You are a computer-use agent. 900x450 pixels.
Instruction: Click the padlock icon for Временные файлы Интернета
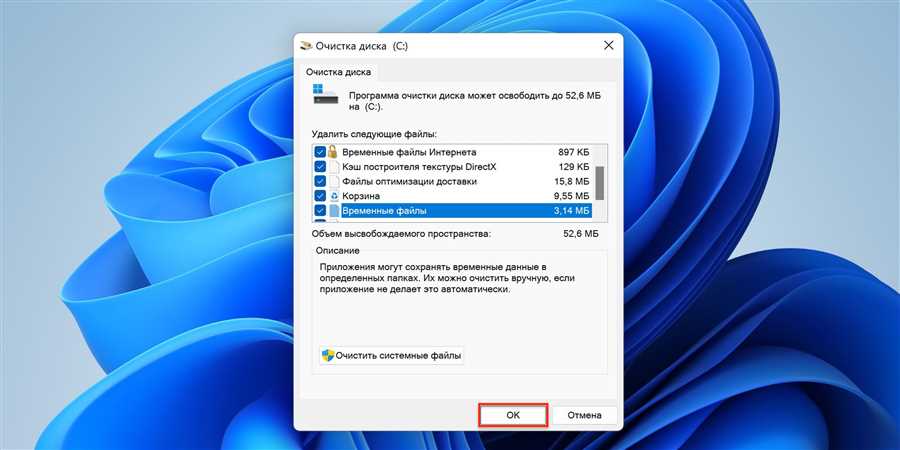(333, 152)
